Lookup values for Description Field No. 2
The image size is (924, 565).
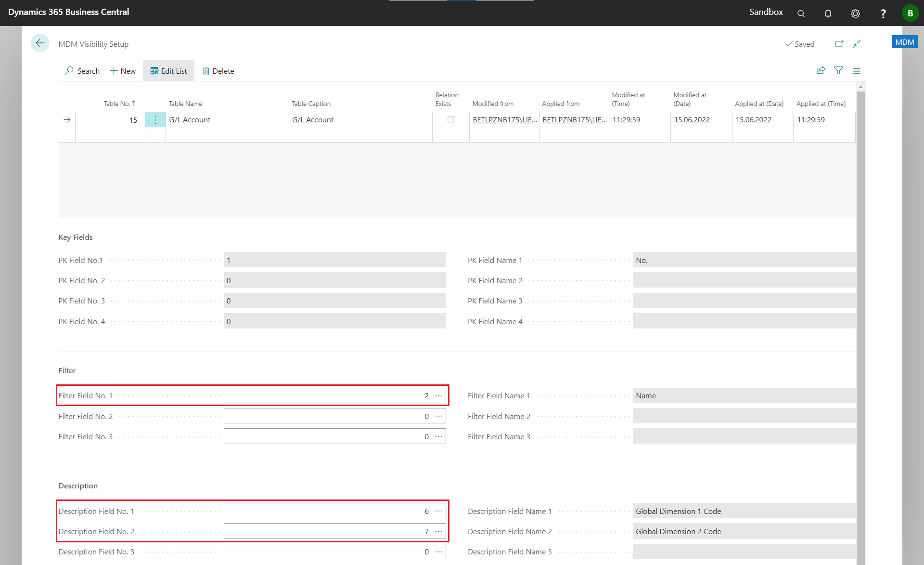[439, 531]
